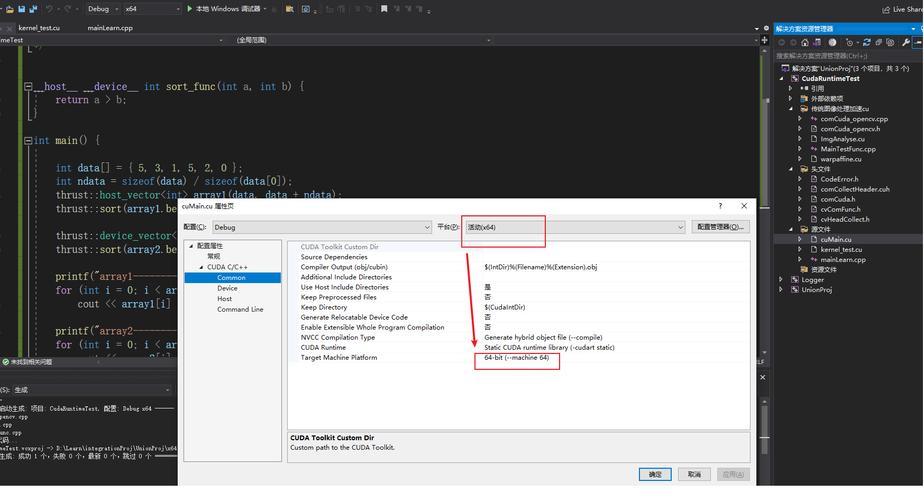Select Command Line under CUDA C/C++
This screenshot has height=500, width=924.
240,310
